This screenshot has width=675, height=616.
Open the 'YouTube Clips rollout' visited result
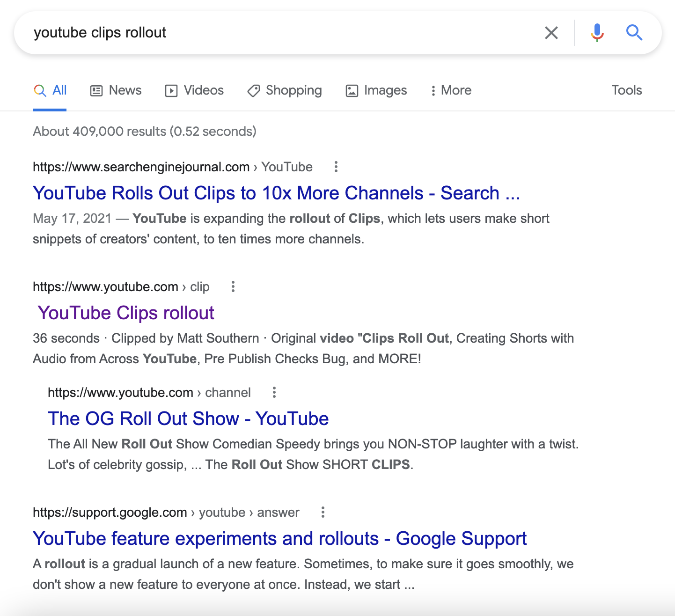[x=126, y=313]
